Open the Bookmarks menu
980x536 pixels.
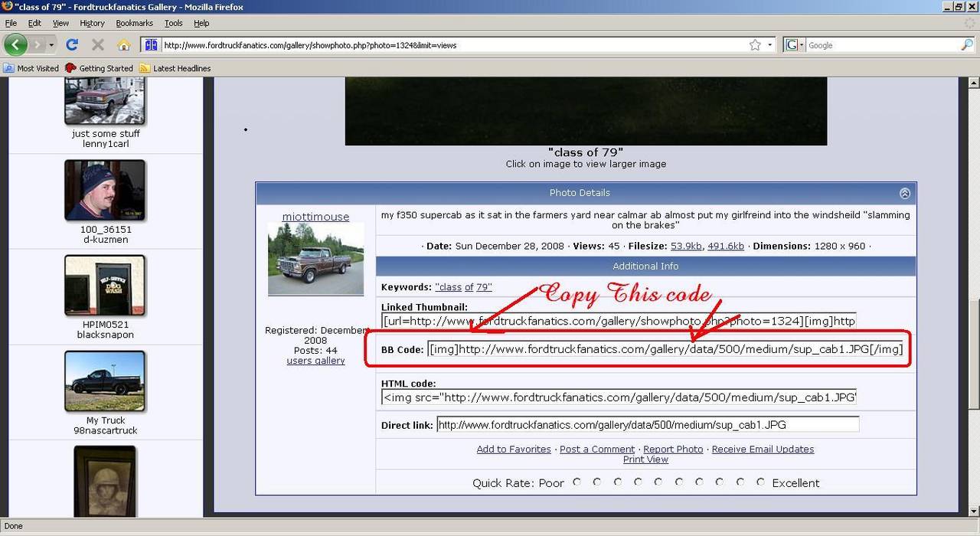point(135,23)
